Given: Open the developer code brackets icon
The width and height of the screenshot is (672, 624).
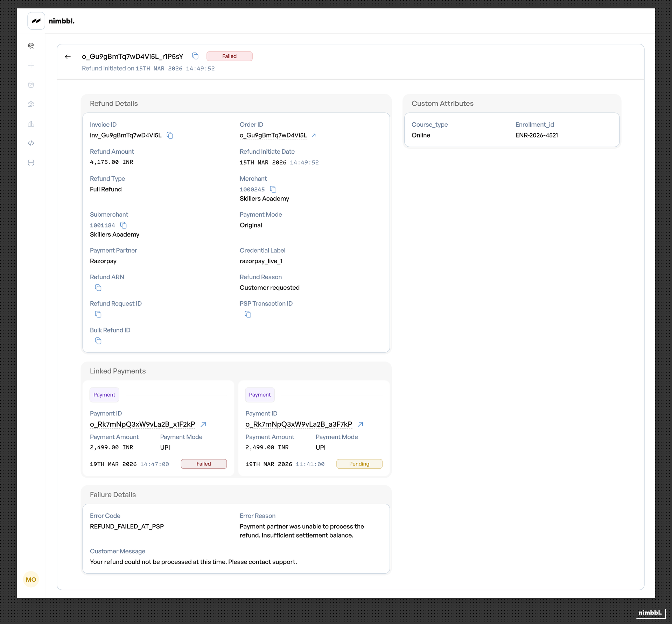Looking at the screenshot, I should (x=31, y=143).
